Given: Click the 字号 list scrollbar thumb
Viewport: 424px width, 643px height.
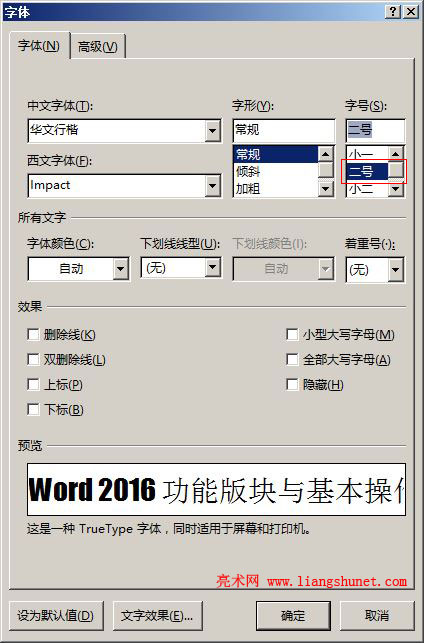Looking at the screenshot, I should point(396,170).
